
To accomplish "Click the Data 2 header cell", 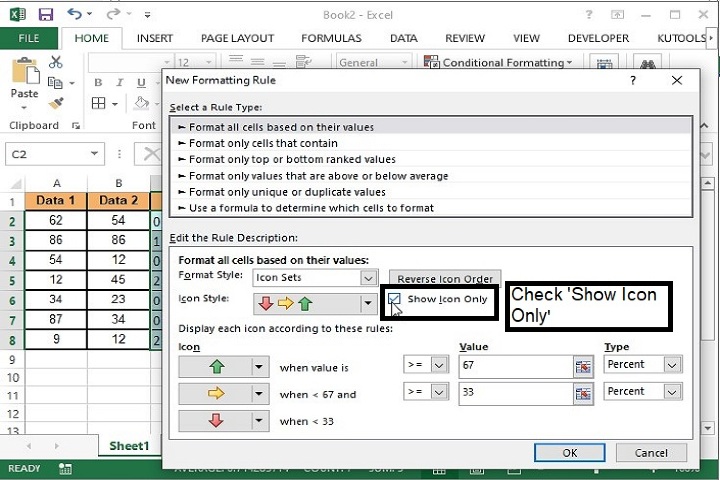I will pyautogui.click(x=118, y=201).
